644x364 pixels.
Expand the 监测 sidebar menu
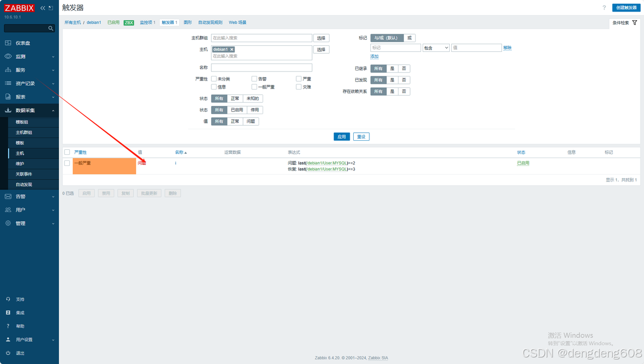[x=53, y=57]
